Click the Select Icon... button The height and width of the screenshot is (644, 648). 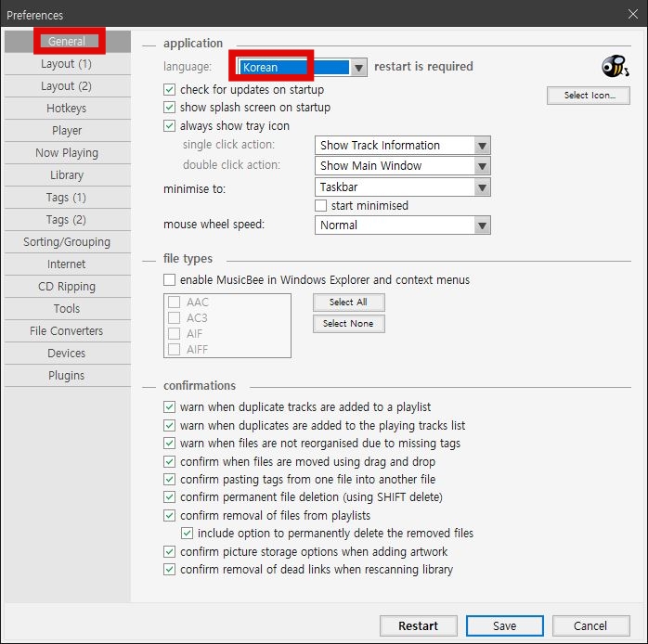589,96
